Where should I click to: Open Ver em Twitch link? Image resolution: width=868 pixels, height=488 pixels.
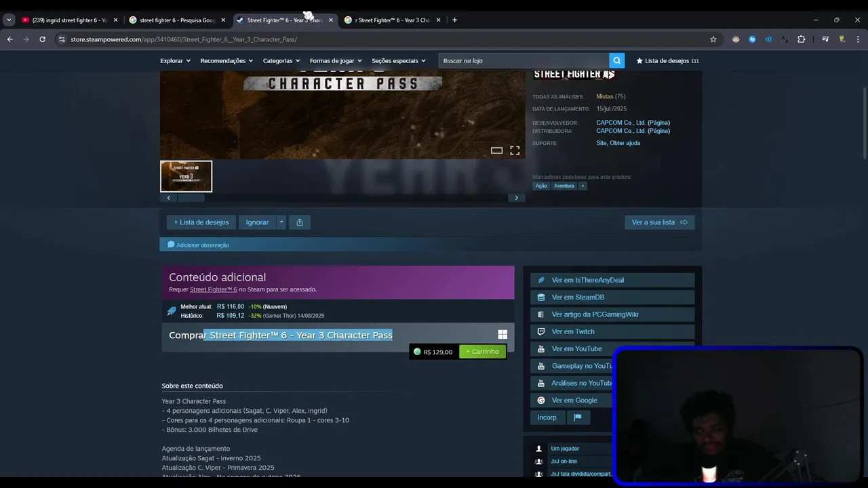tap(612, 331)
